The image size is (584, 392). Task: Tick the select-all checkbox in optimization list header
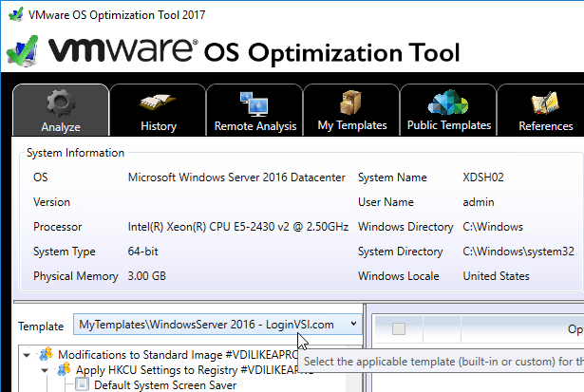coord(399,328)
